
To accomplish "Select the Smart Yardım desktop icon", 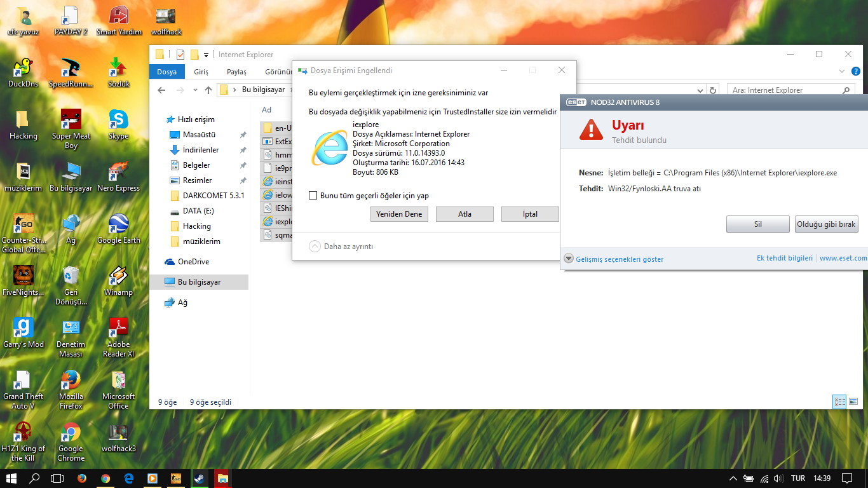I will click(119, 20).
